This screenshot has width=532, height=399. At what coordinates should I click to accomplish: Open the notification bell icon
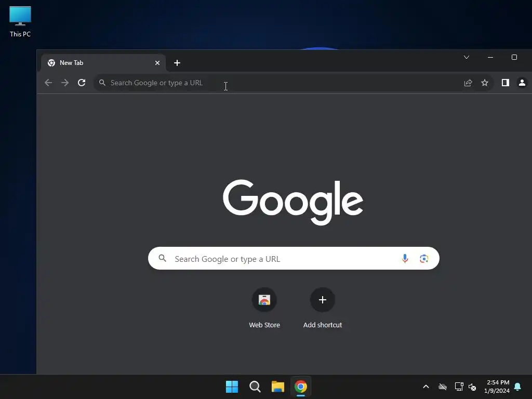pyautogui.click(x=518, y=387)
